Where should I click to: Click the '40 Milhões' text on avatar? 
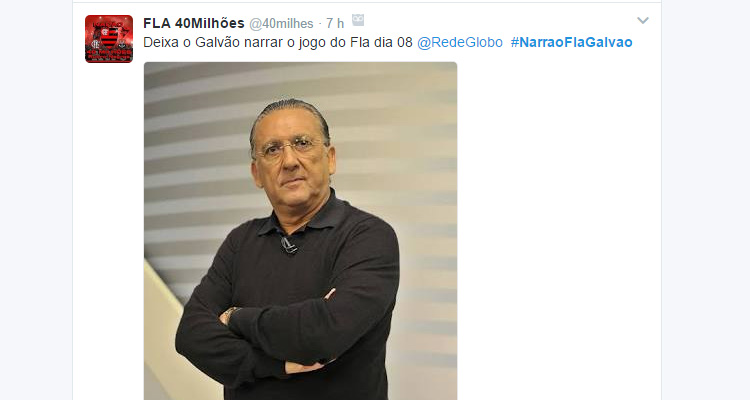109,52
